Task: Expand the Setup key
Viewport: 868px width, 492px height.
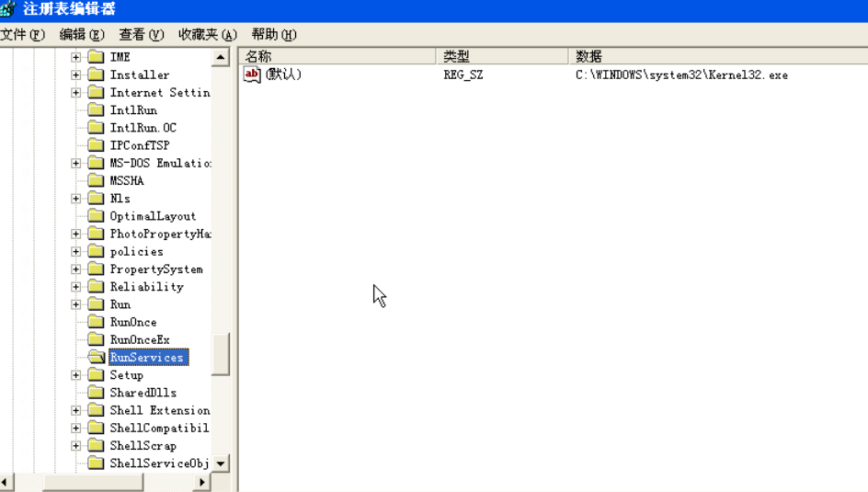Action: (x=75, y=376)
